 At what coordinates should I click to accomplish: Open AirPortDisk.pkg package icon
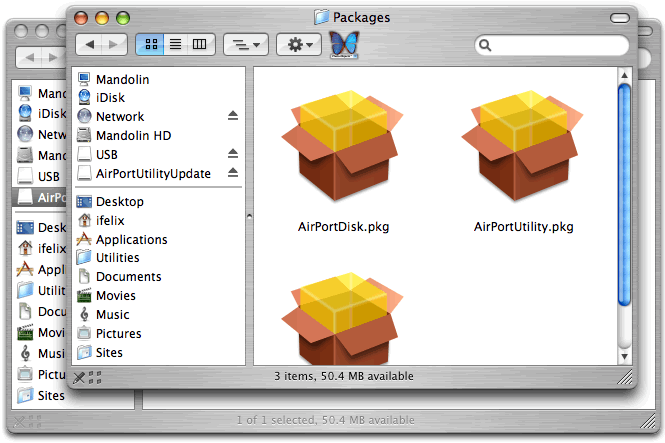[x=342, y=146]
